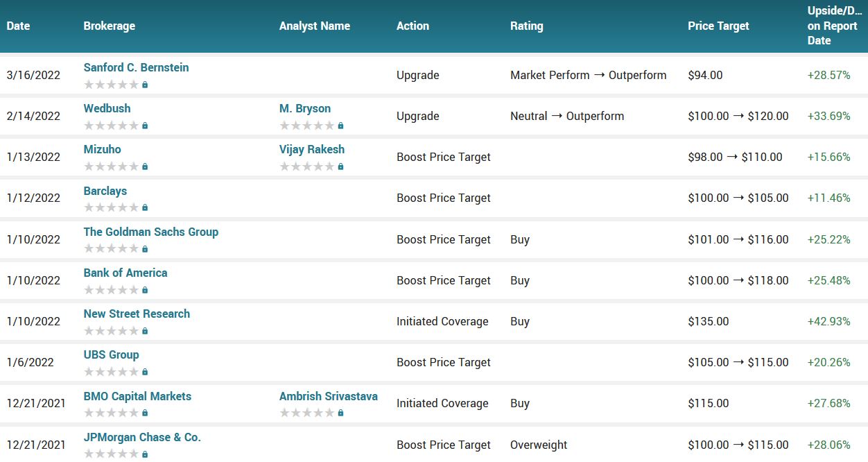The height and width of the screenshot is (462, 868).
Task: Open the JPMorgan Chase & Co. link
Action: [x=142, y=437]
